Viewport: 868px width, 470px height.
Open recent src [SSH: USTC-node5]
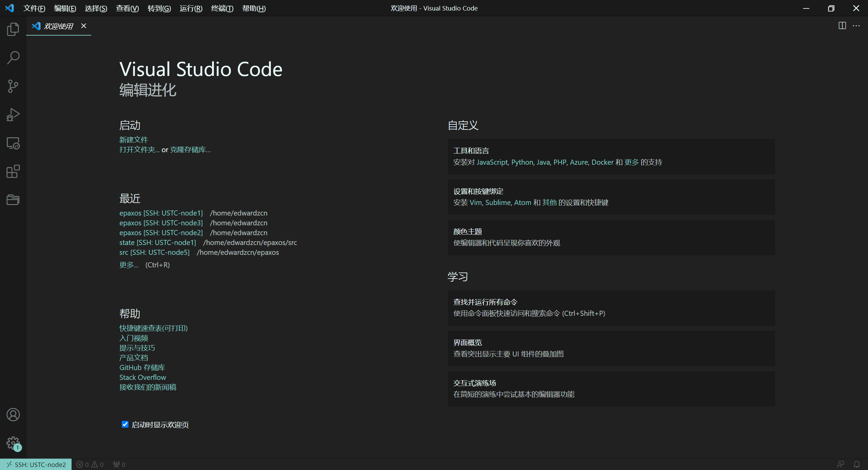(x=154, y=252)
